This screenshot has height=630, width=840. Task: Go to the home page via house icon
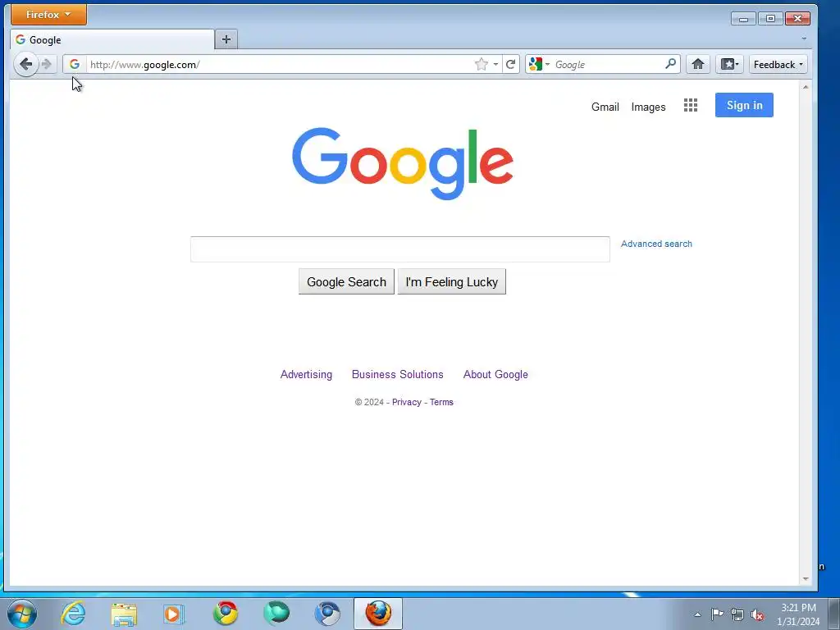point(697,64)
